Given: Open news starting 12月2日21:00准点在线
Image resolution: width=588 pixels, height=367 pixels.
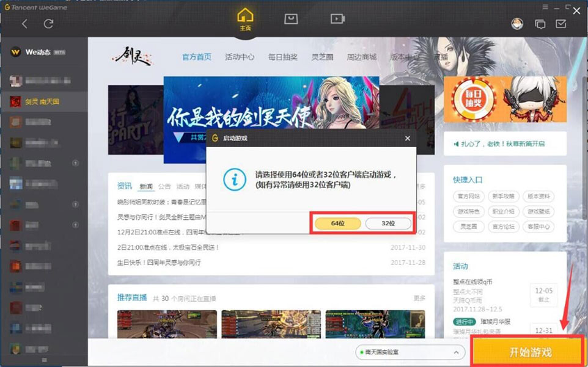Looking at the screenshot, I should pyautogui.click(x=161, y=232).
